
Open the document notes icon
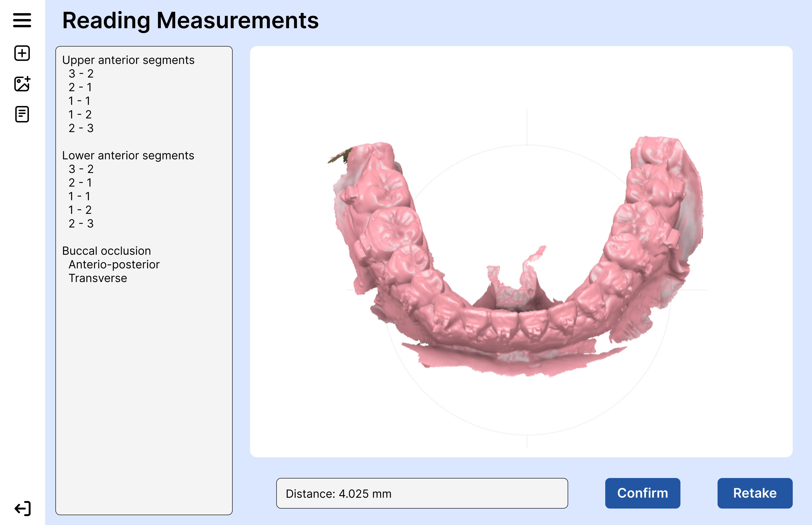22,114
